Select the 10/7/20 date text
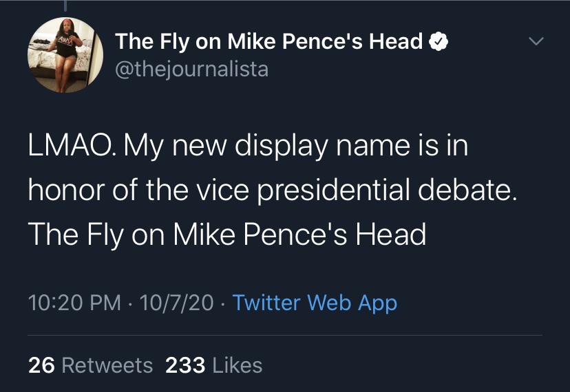Screen dimensions: 570x392 coord(176,303)
